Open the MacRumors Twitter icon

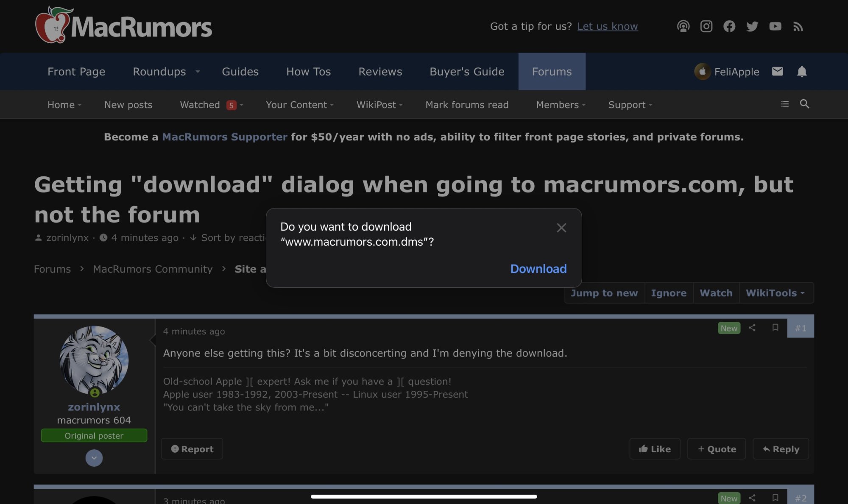coord(752,26)
